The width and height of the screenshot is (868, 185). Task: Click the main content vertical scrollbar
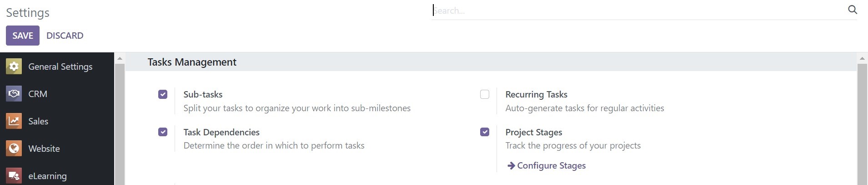click(862, 124)
